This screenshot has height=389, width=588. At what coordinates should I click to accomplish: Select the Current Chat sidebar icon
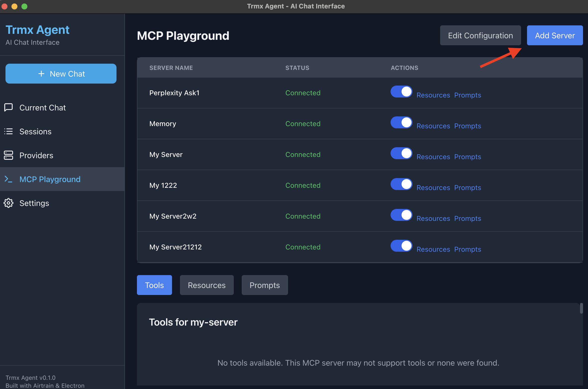point(8,107)
